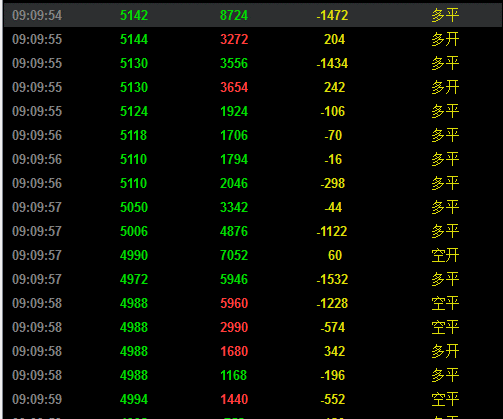The height and width of the screenshot is (419, 503).
Task: Click the position change value -298
Action: 333,183
